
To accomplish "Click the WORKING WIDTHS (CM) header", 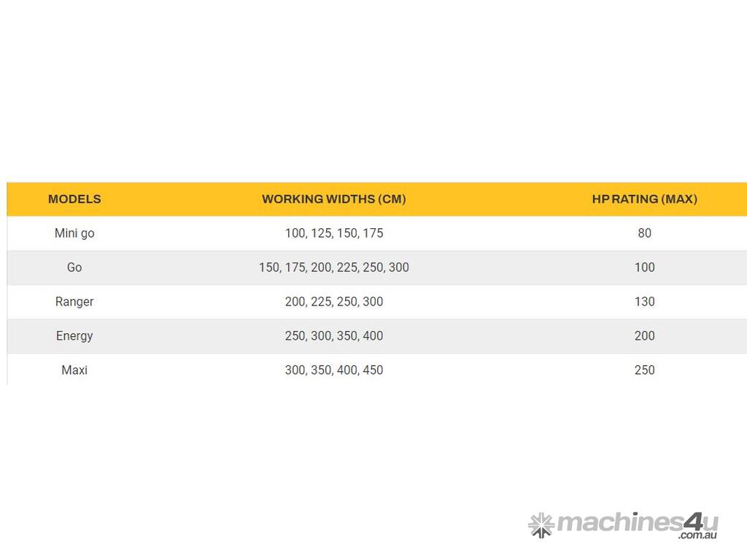I will [334, 199].
